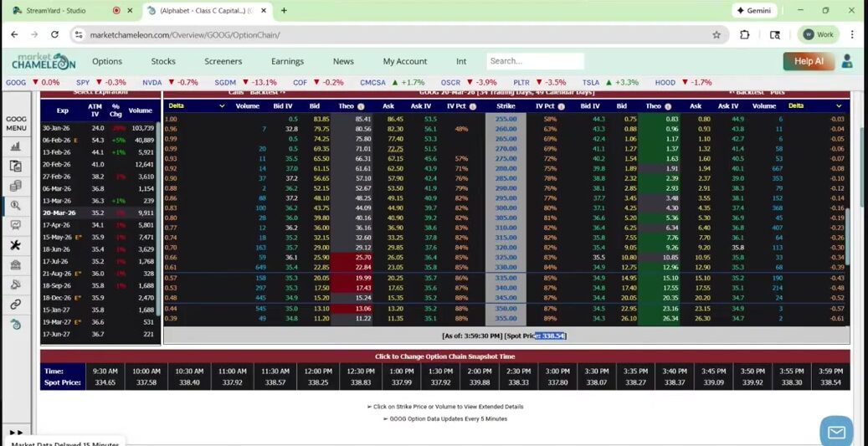Open a new browser tab with plus icon
Viewport: 868px width, 446px height.
click(x=284, y=11)
